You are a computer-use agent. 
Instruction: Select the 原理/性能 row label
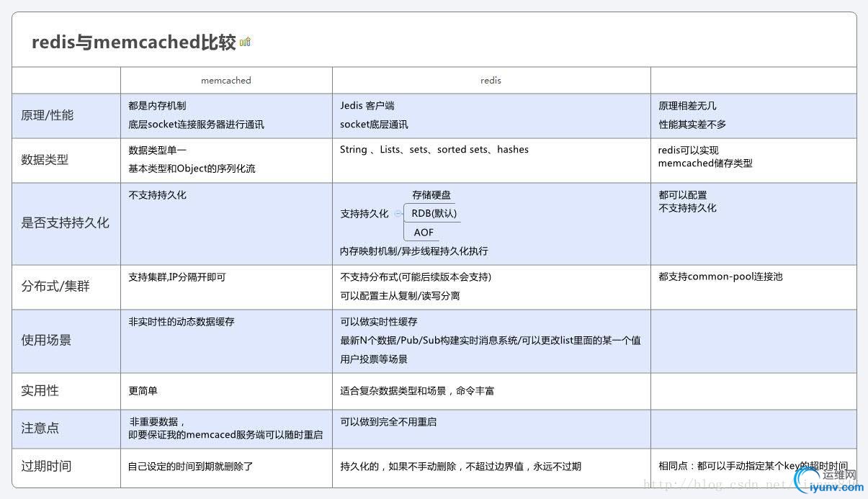tap(48, 115)
